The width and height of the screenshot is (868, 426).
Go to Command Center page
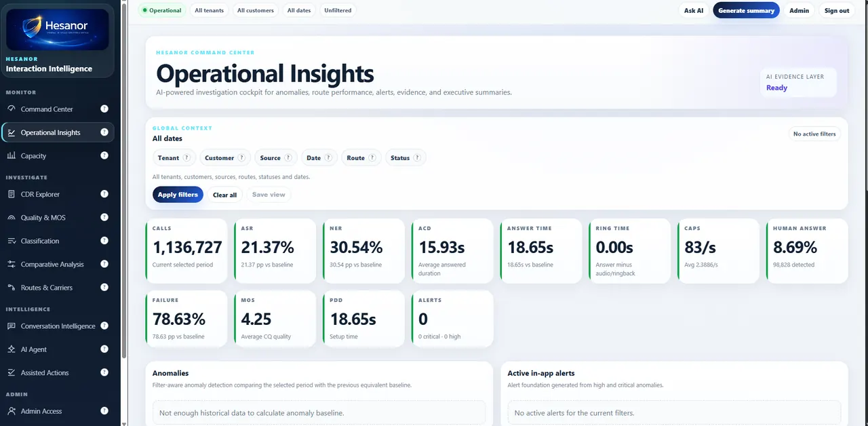click(58, 109)
